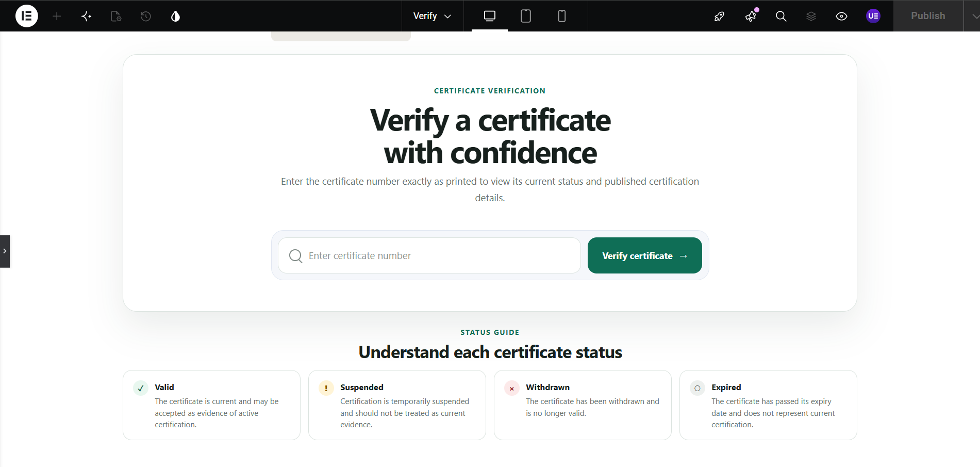This screenshot has height=467, width=980.
Task: Expand the Verify page dropdown
Action: 433,16
